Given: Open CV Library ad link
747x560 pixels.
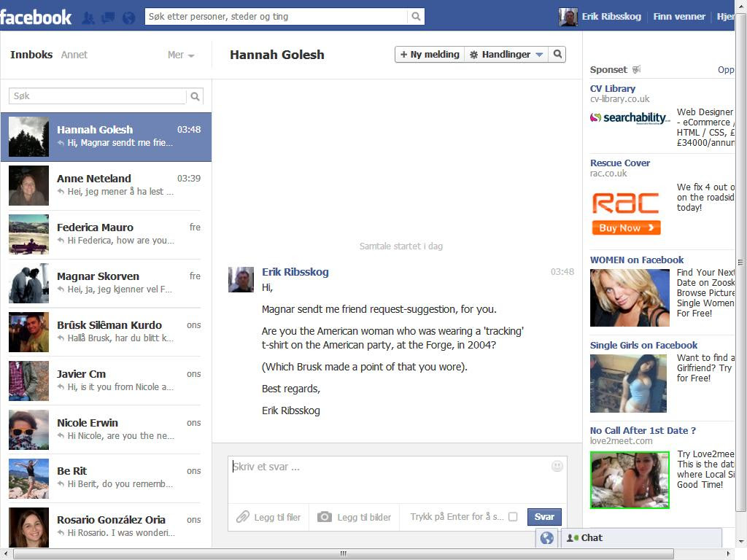Looking at the screenshot, I should pos(613,88).
